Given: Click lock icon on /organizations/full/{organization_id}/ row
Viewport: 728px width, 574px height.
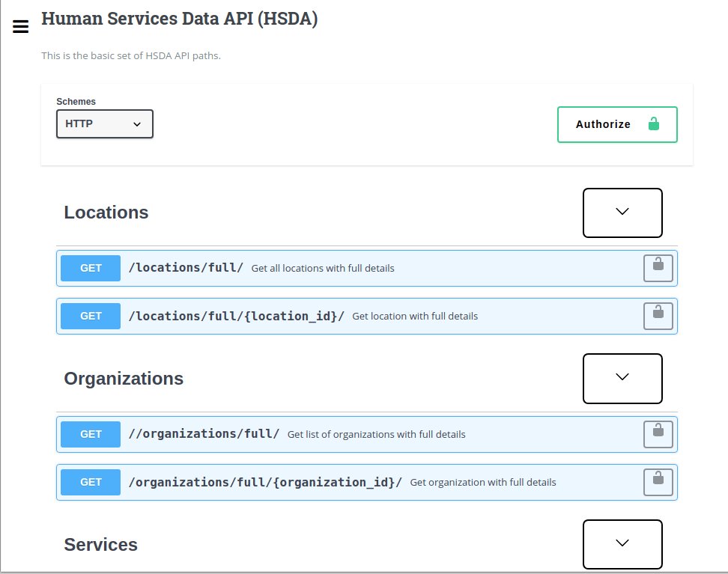Looking at the screenshot, I should coord(658,482).
